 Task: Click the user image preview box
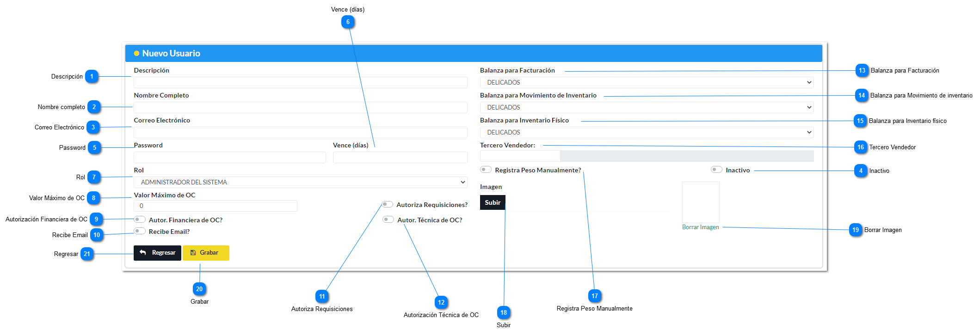click(701, 202)
